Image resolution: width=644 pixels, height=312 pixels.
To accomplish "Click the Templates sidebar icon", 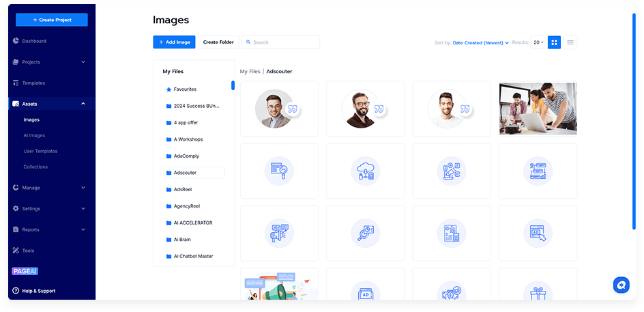I will tap(16, 83).
